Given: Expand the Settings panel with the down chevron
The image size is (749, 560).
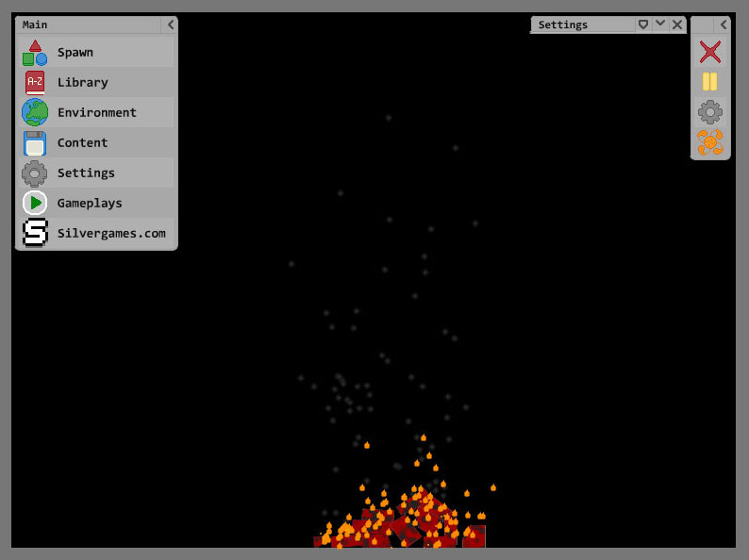Looking at the screenshot, I should tap(660, 25).
